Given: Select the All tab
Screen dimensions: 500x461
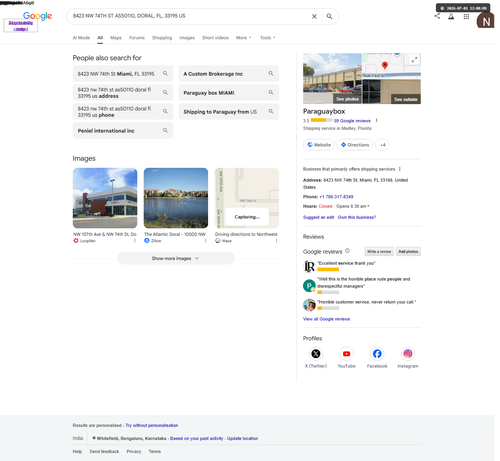Looking at the screenshot, I should tap(100, 38).
